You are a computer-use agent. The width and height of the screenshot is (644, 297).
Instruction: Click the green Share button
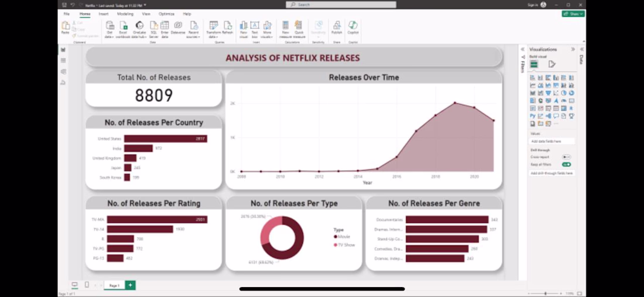(x=573, y=14)
